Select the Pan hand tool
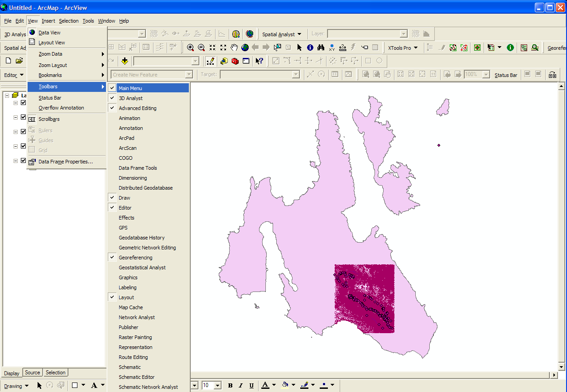The height and width of the screenshot is (392, 567). point(234,48)
